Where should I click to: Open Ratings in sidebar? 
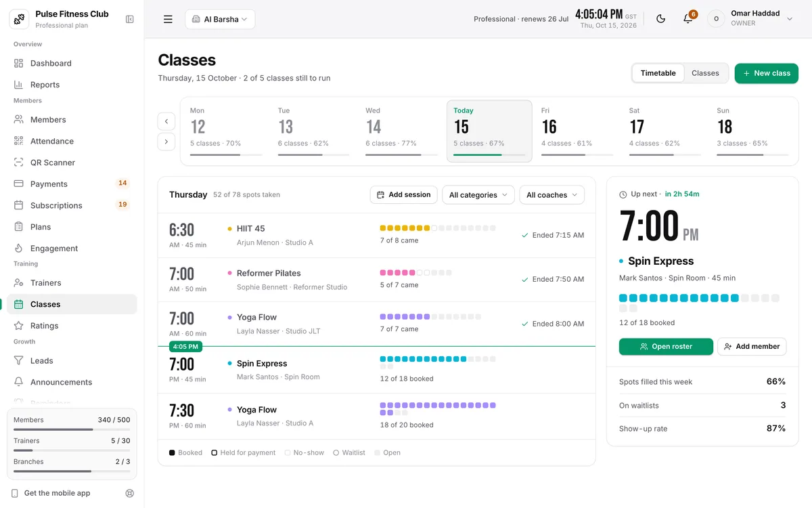[72, 326]
